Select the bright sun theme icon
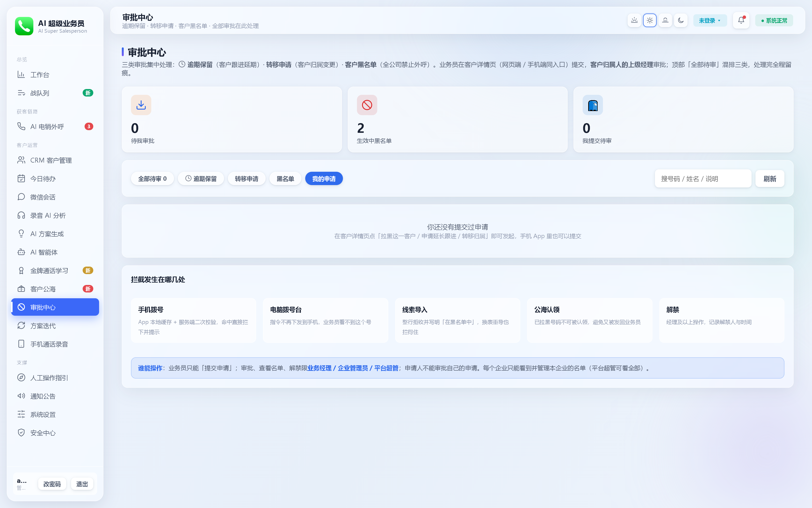812x508 pixels. click(x=650, y=21)
